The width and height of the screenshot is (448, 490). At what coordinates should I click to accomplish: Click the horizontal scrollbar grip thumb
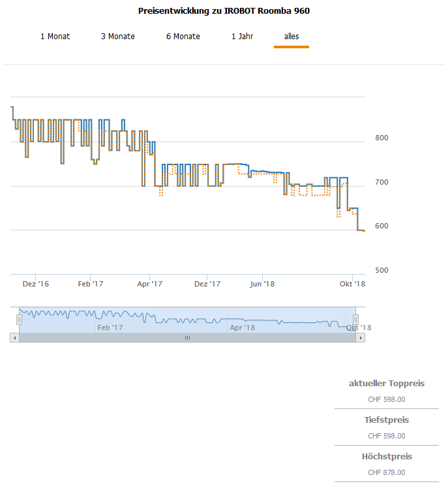point(187,338)
